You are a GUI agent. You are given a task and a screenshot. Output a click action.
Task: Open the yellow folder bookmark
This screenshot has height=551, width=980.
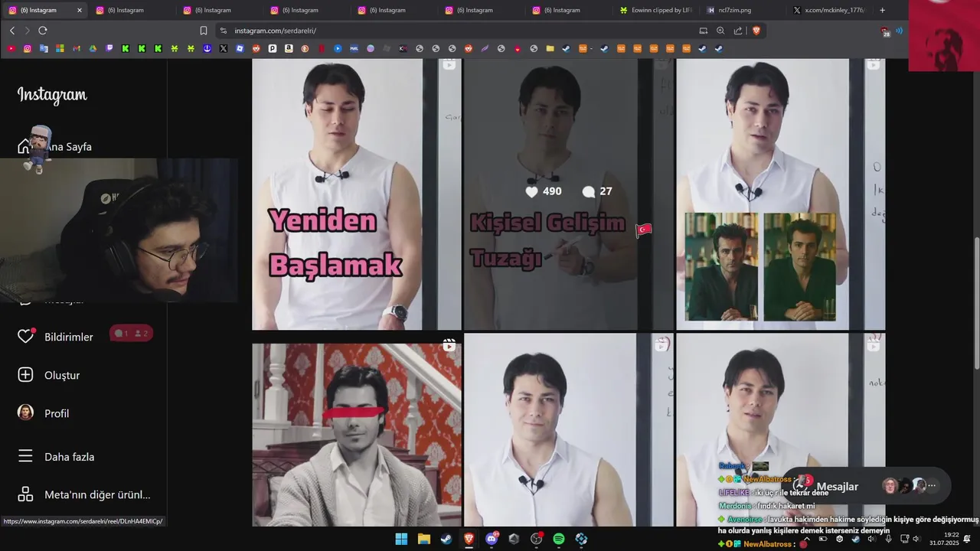[550, 48]
